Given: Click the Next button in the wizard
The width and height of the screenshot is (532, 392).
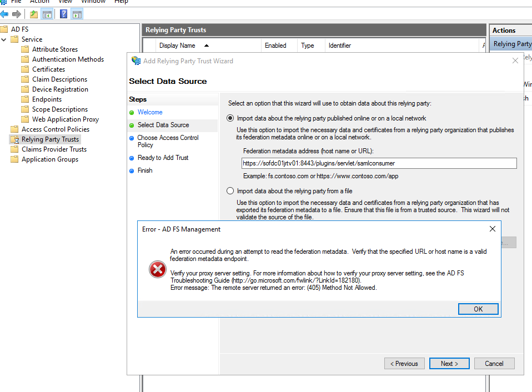Looking at the screenshot, I should (x=449, y=364).
